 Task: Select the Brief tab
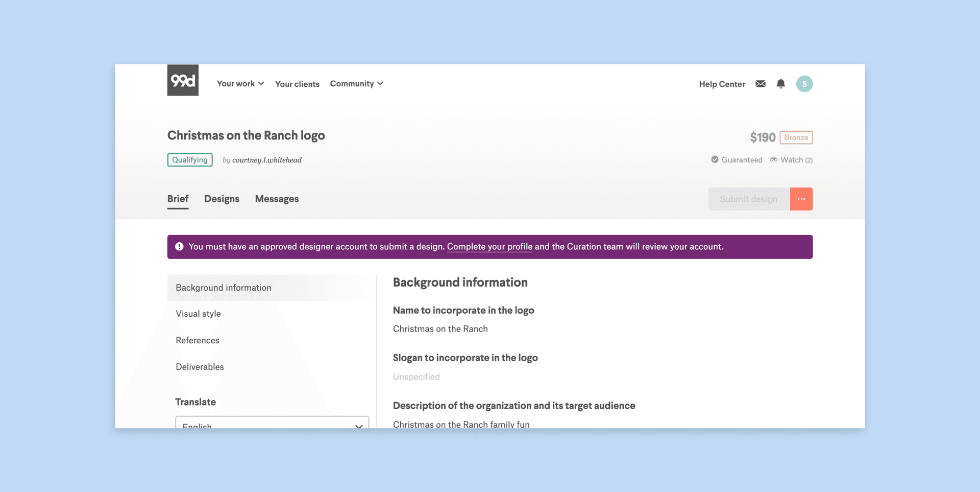pos(178,199)
